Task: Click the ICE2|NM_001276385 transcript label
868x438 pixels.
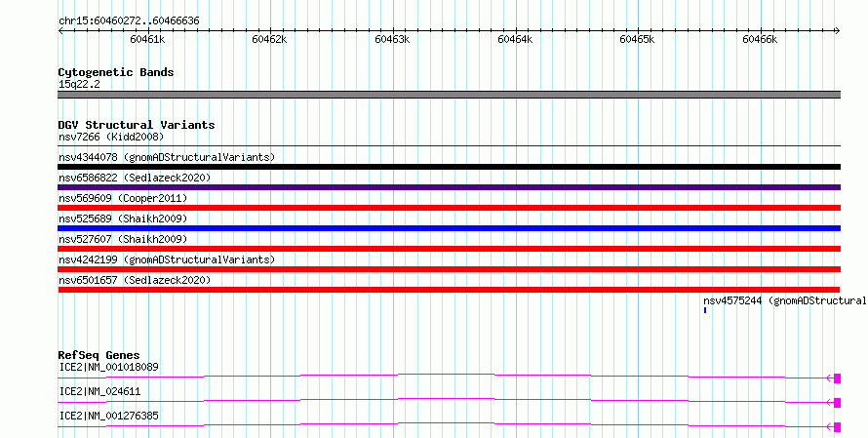Action: tap(108, 416)
